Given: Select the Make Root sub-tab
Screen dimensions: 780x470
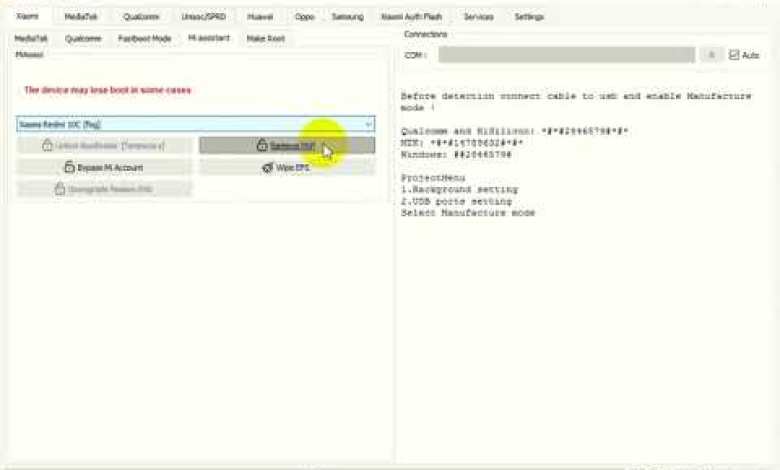Looking at the screenshot, I should 266,38.
